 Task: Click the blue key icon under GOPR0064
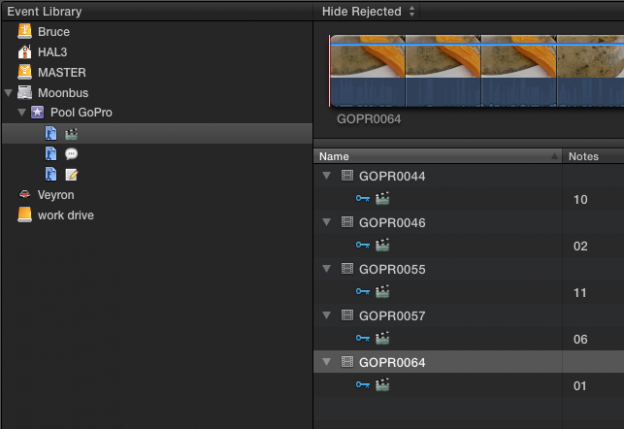point(363,385)
